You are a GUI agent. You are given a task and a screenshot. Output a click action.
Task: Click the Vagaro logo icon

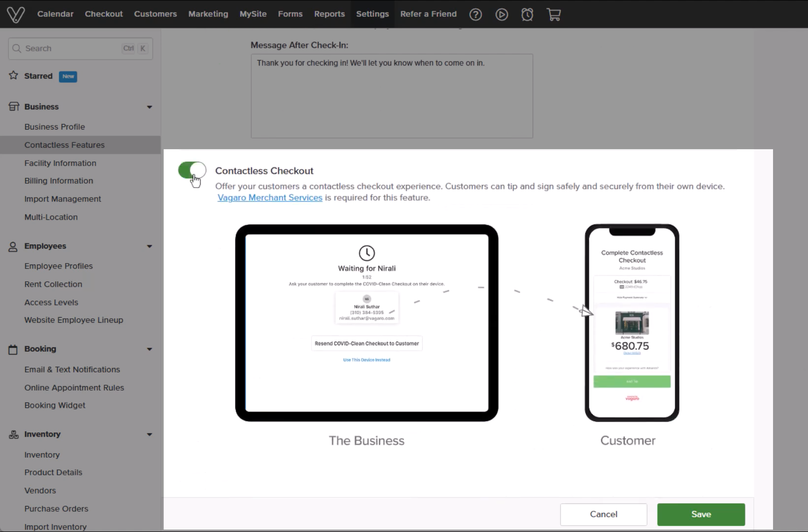point(16,14)
